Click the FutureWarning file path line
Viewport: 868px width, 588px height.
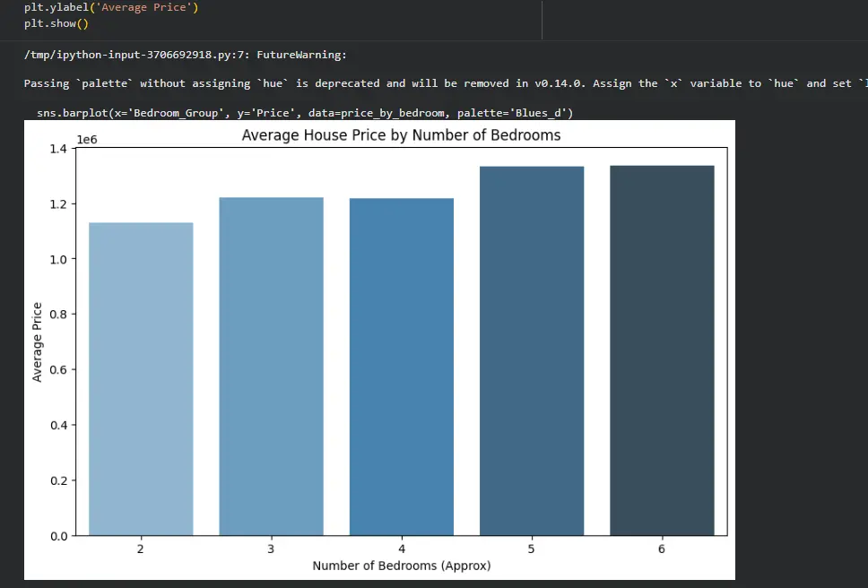pos(185,55)
